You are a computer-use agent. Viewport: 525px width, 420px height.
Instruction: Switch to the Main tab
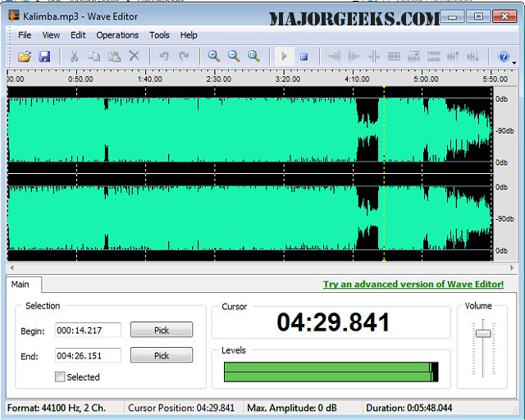point(21,285)
